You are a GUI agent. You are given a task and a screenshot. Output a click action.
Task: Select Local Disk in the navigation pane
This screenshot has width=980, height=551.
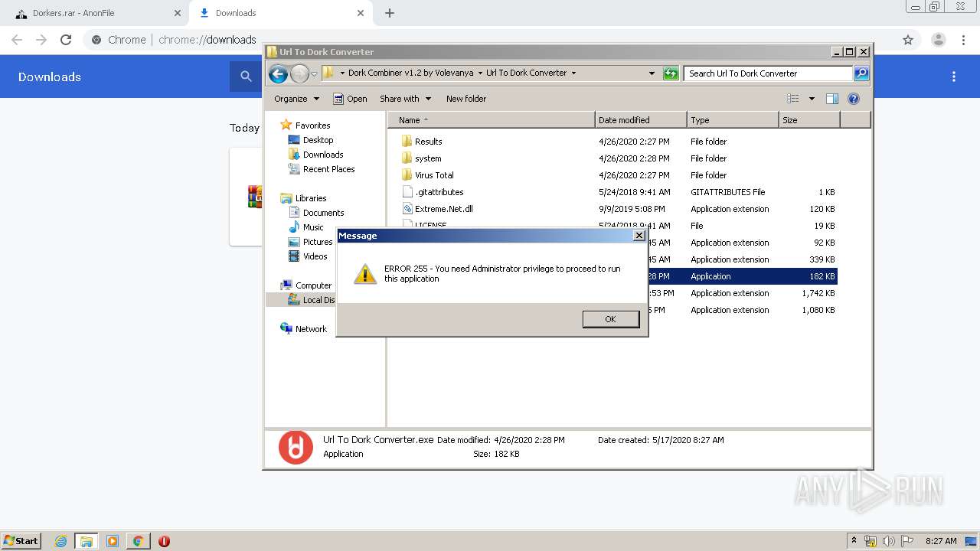[312, 300]
